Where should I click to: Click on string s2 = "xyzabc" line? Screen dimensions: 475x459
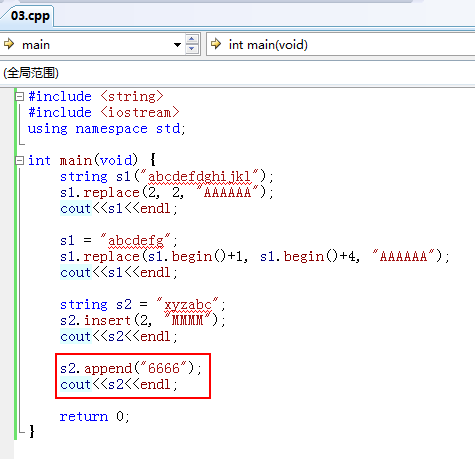click(143, 305)
